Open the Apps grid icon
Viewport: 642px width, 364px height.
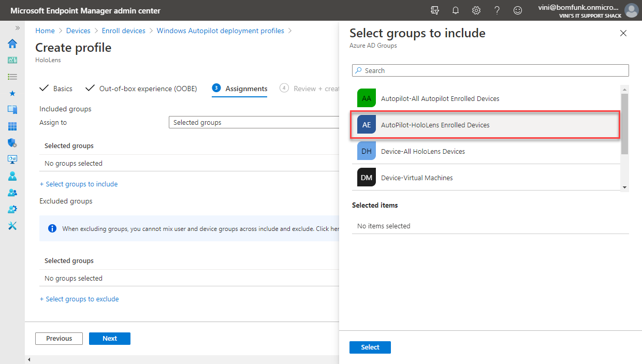(x=12, y=126)
